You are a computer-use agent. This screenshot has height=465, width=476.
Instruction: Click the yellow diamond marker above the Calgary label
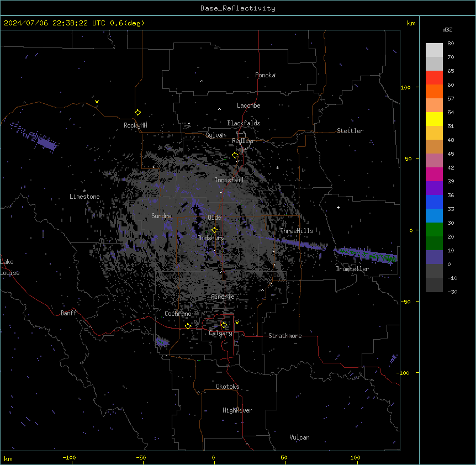(224, 325)
